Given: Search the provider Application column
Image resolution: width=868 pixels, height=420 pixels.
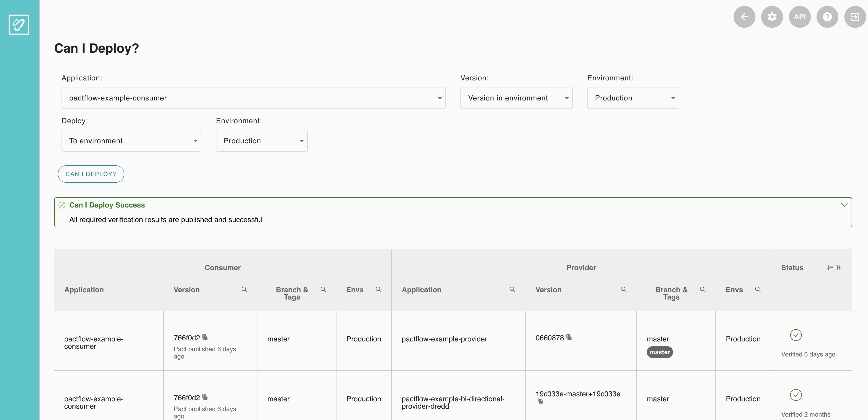Looking at the screenshot, I should click(x=513, y=290).
